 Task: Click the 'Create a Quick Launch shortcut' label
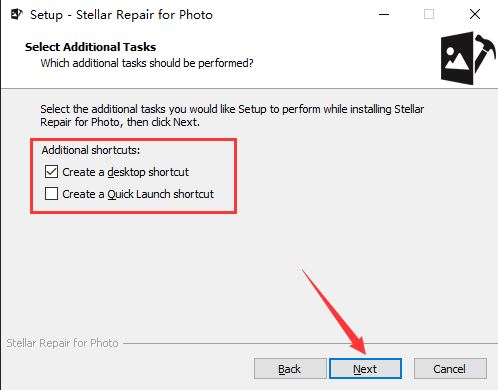[138, 194]
